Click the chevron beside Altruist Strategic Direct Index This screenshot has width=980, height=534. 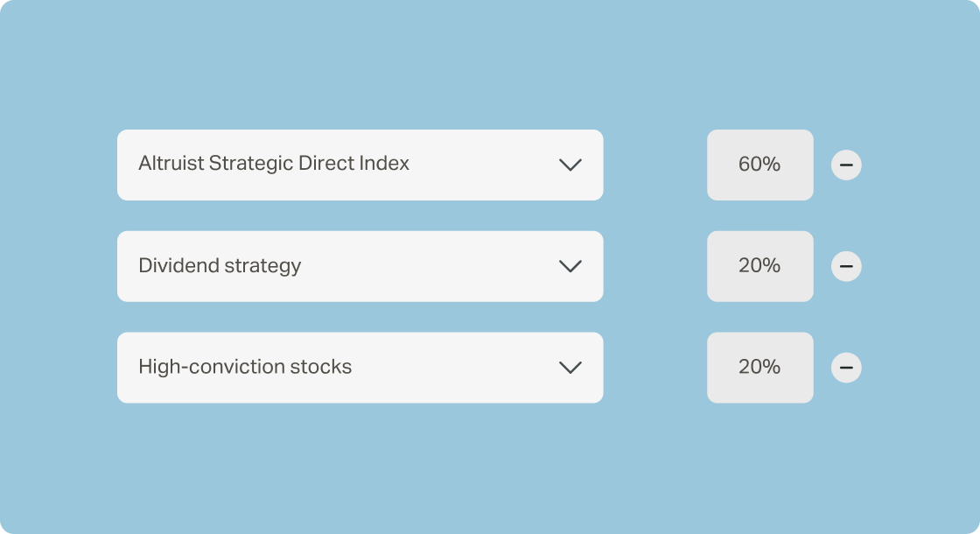(x=570, y=165)
